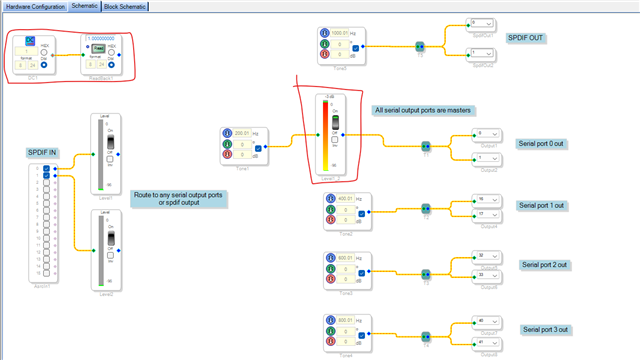Toggle the Inv checkbox on Level1_2 meter
The width and height of the screenshot is (640, 360).
coord(334,140)
